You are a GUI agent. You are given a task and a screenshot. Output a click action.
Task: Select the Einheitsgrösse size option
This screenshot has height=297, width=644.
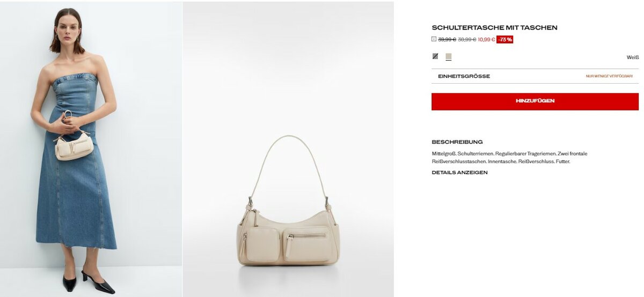tap(535, 76)
